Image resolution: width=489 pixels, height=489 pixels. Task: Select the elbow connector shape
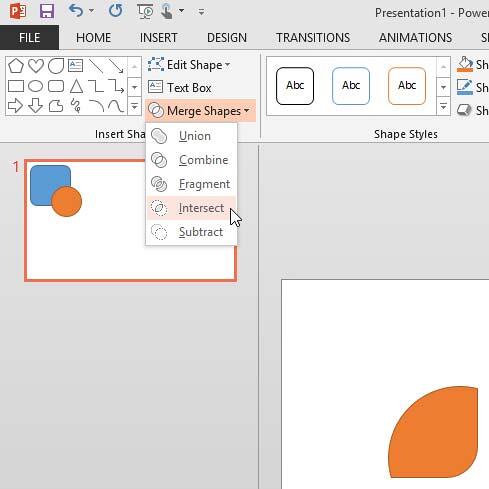tap(96, 86)
